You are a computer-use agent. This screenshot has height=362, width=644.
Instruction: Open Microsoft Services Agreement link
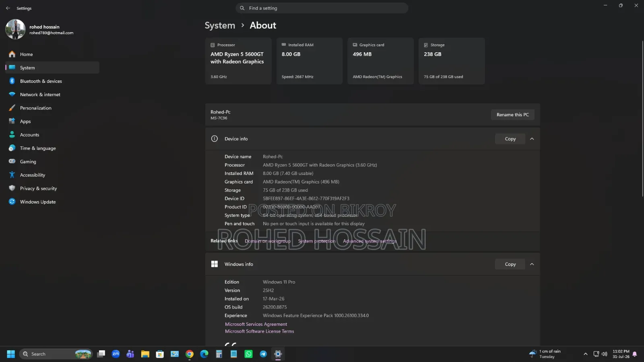click(256, 324)
